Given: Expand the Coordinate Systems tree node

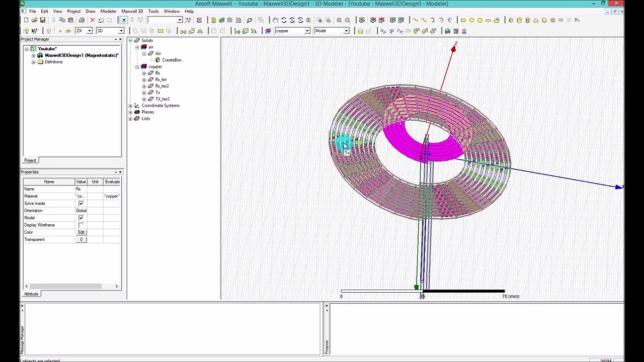Looking at the screenshot, I should tap(130, 106).
